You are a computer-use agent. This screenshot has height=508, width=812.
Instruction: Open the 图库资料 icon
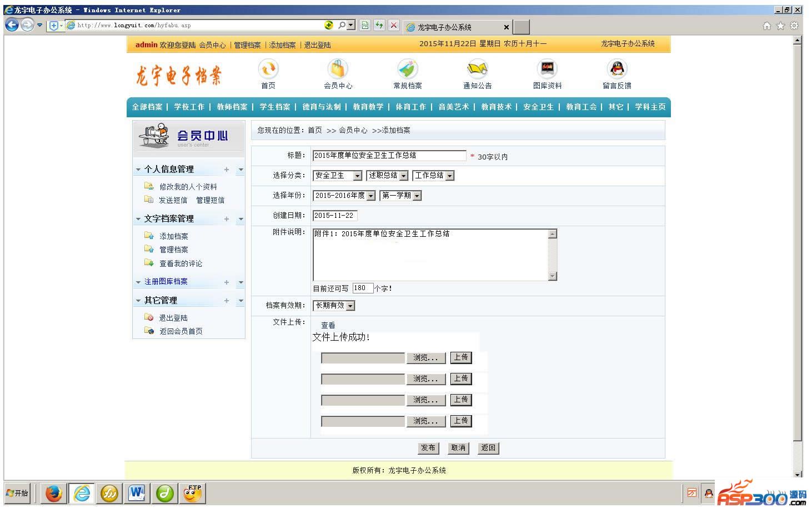(547, 69)
